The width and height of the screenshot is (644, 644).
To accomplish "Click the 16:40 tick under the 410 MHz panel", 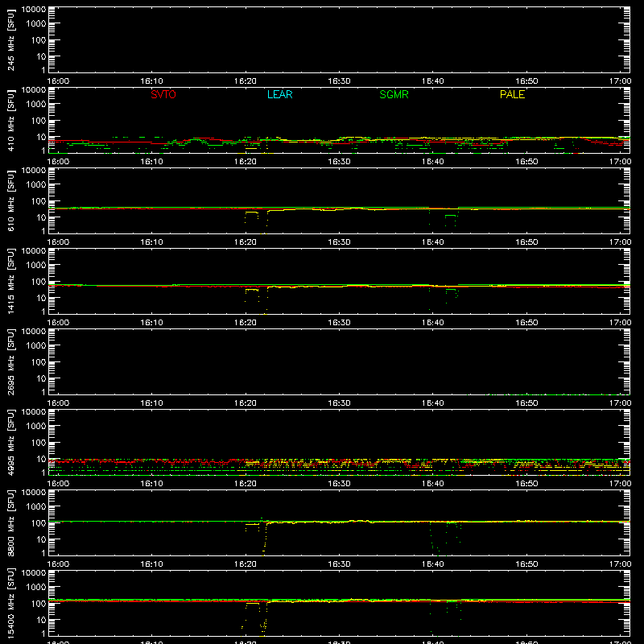I will (x=432, y=162).
